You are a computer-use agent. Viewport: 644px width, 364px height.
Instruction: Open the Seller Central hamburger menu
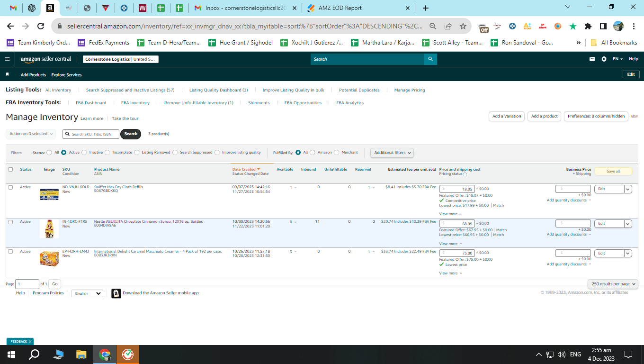7,59
